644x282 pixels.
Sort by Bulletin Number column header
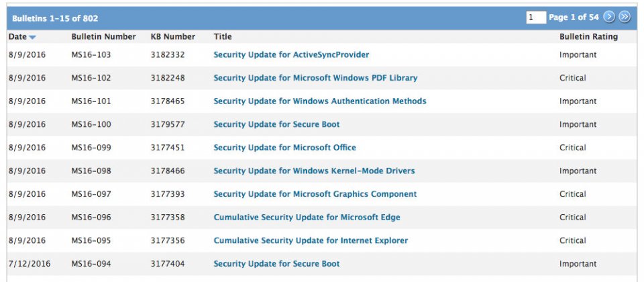click(103, 36)
